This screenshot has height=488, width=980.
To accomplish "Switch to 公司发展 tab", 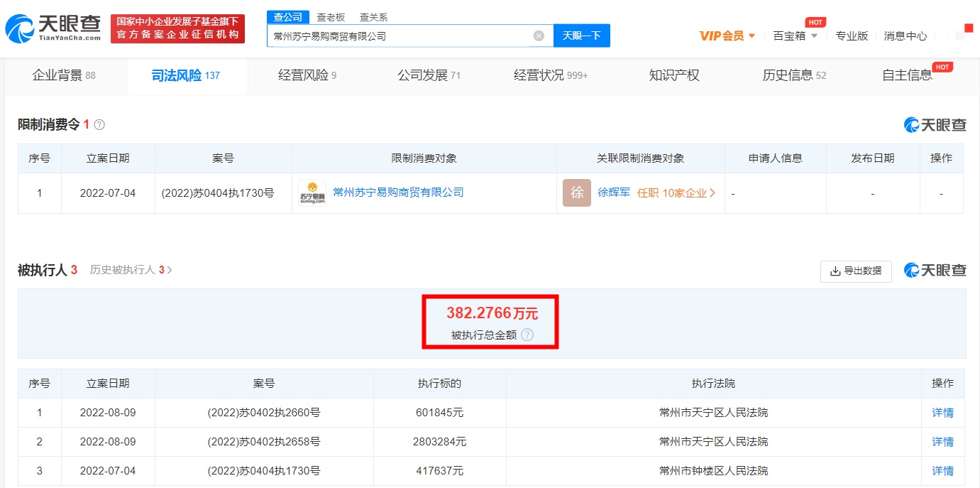I will (429, 75).
